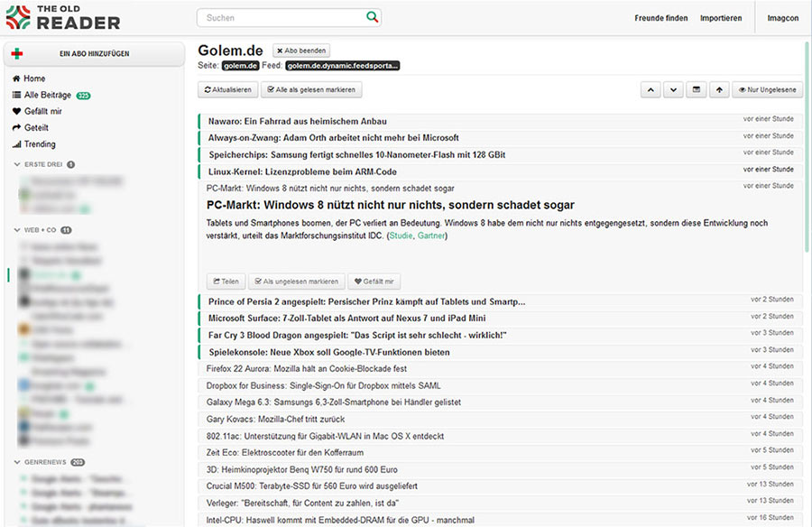Open Gefällt mir list in sidebar
The height and width of the screenshot is (527, 812).
pyautogui.click(x=37, y=111)
